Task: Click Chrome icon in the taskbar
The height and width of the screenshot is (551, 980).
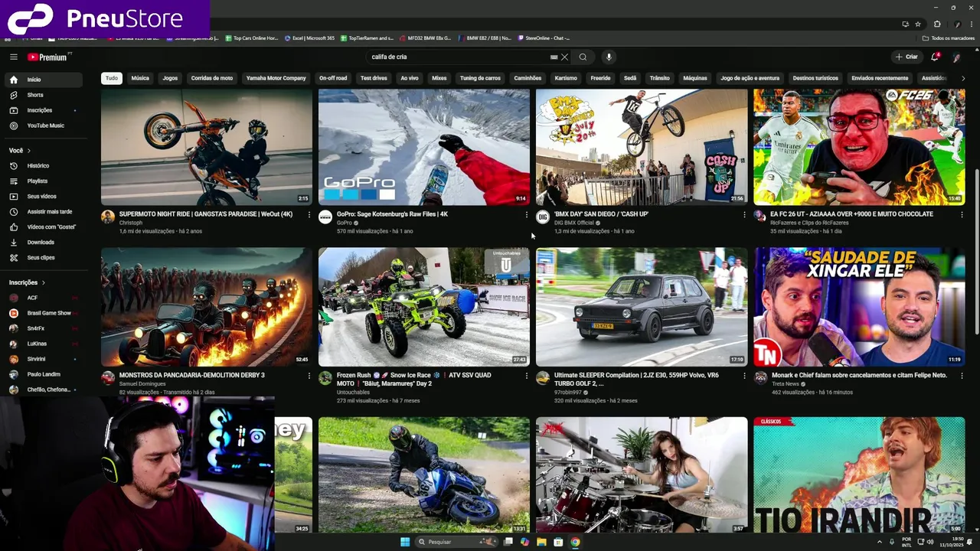Action: 575,542
